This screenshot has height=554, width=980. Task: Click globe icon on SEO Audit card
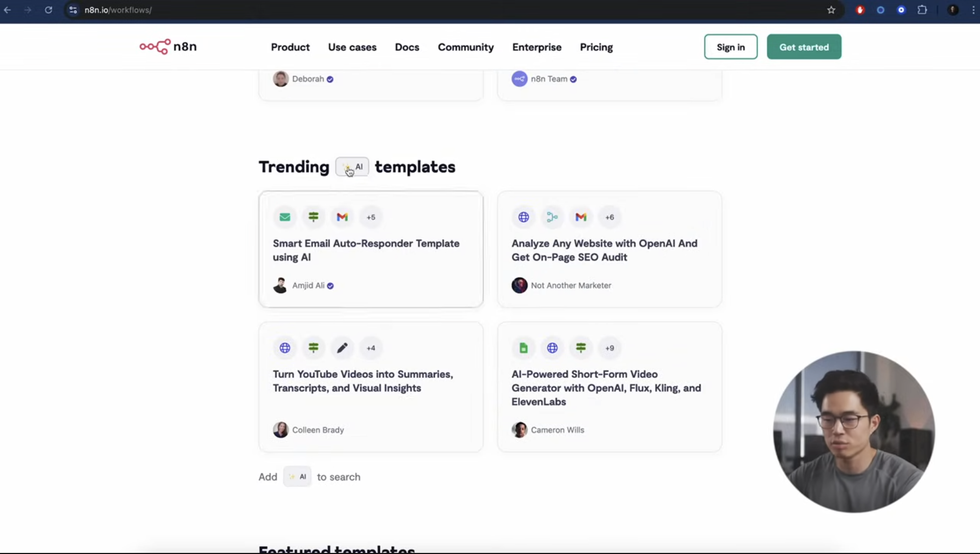click(523, 217)
